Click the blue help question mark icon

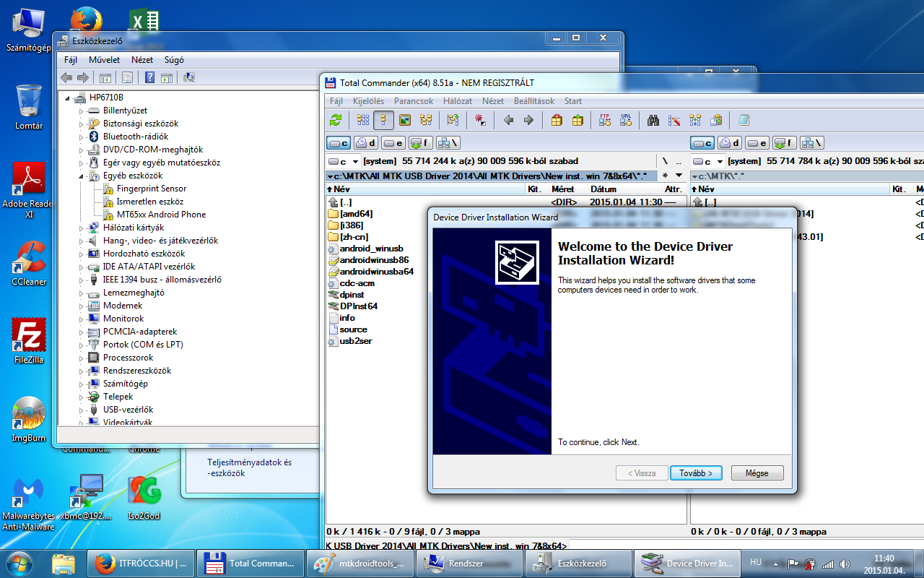tap(149, 77)
